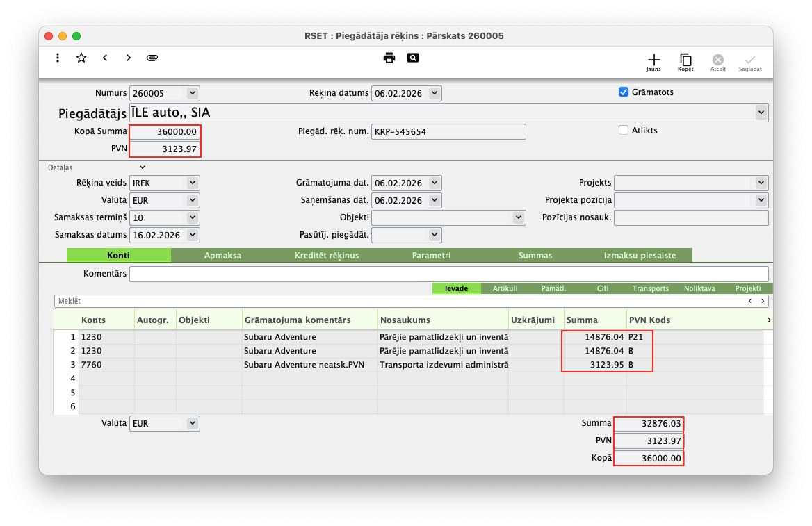The height and width of the screenshot is (526, 812).
Task: Open the Rēķina datums date dropdown
Action: 435,93
